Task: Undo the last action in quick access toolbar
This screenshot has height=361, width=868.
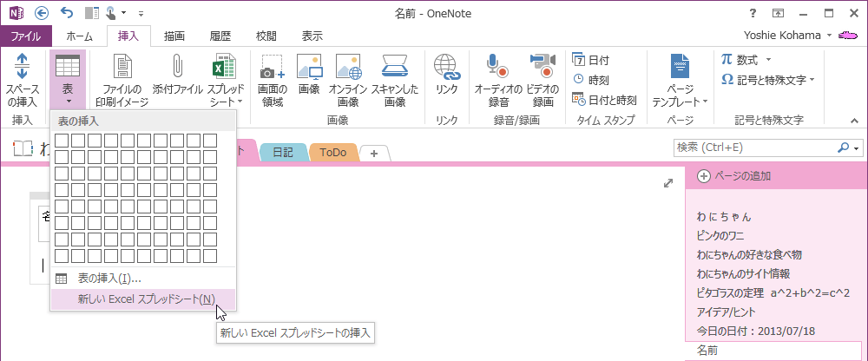Action: coord(67,13)
